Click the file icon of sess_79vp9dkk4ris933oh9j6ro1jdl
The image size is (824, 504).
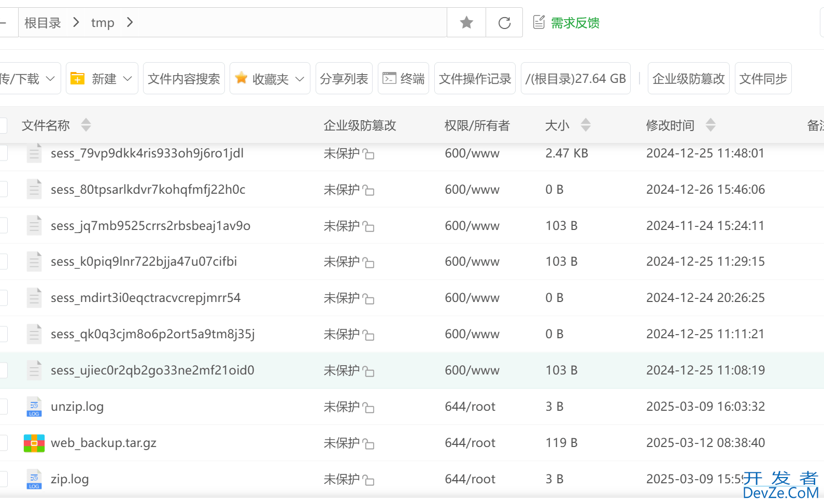(x=34, y=153)
